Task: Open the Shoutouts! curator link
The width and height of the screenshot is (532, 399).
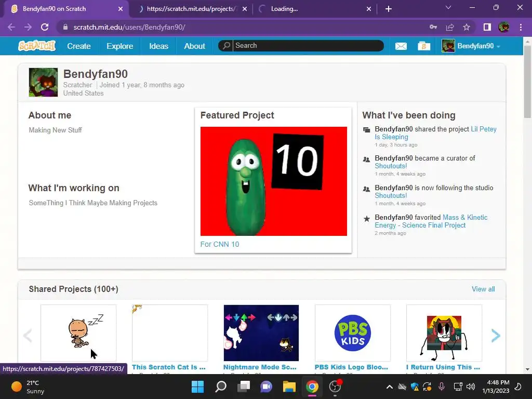Action: coord(391,166)
